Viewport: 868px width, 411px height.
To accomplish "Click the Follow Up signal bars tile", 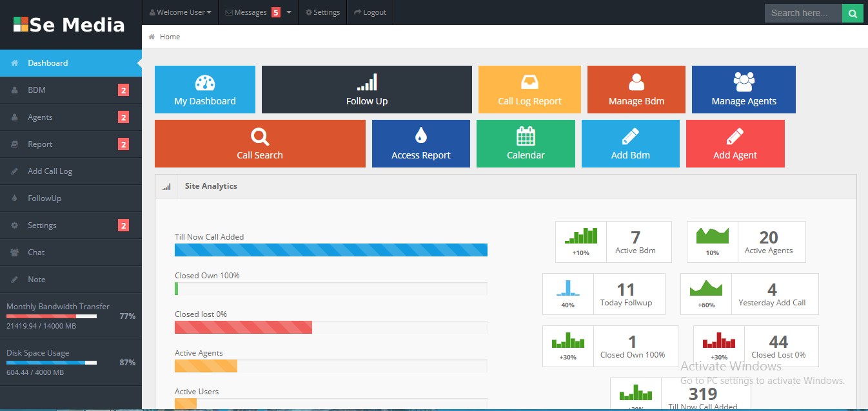I will coord(367,90).
